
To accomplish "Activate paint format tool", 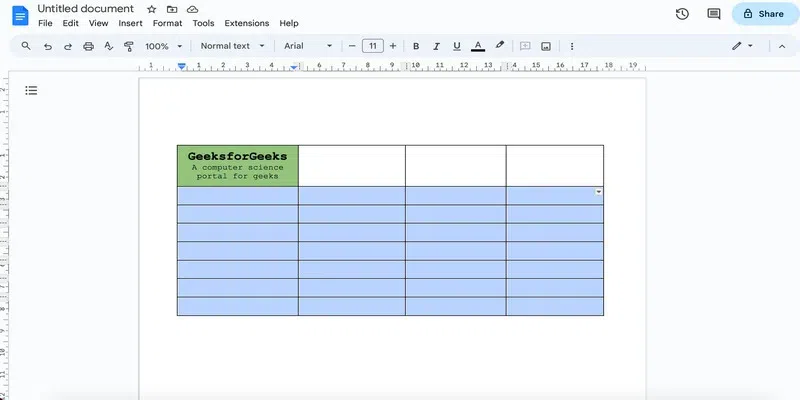I will pos(129,46).
